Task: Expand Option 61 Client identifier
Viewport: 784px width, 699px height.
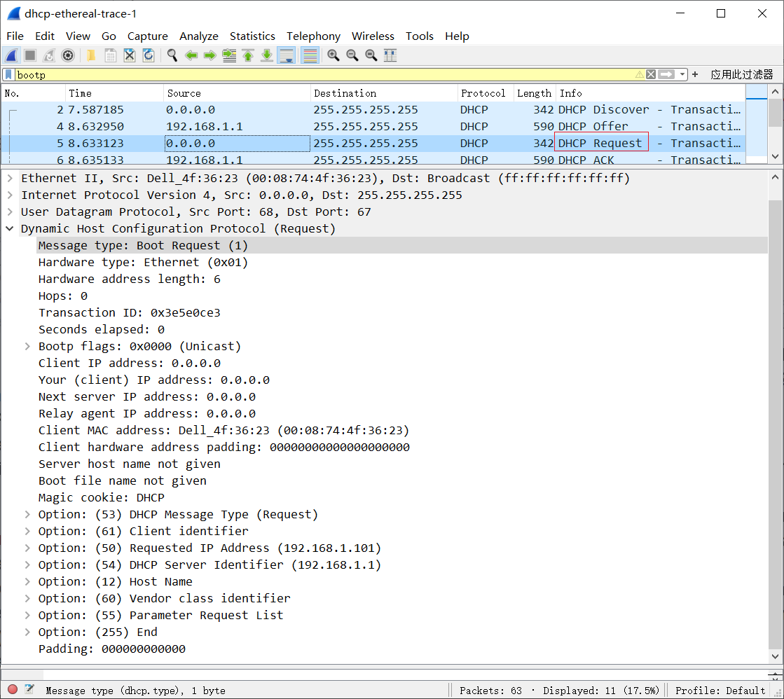Action: (27, 531)
